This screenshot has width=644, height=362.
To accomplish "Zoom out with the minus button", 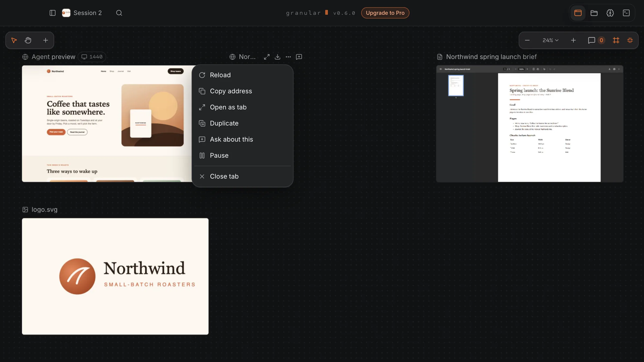I will (527, 40).
